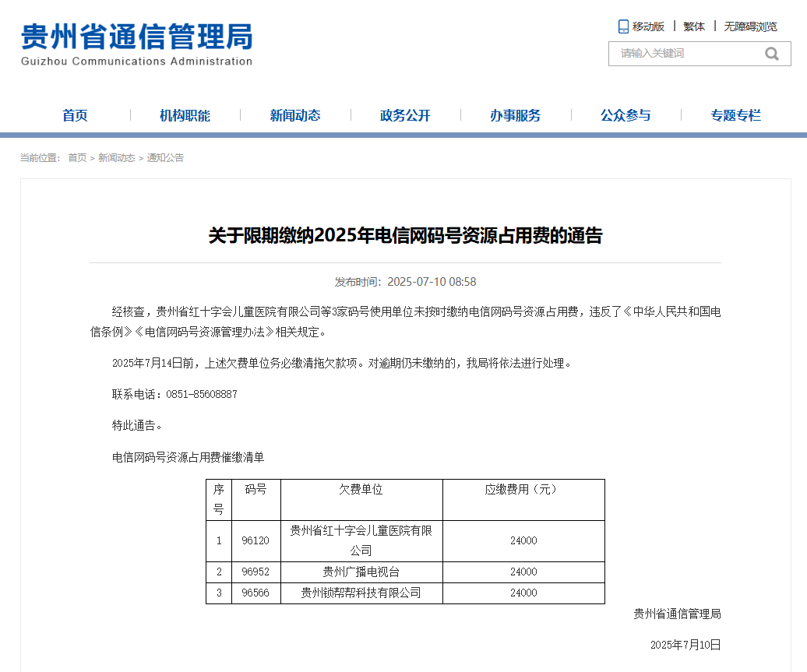Go to the 首页 navigation item
The image size is (807, 672).
(75, 115)
